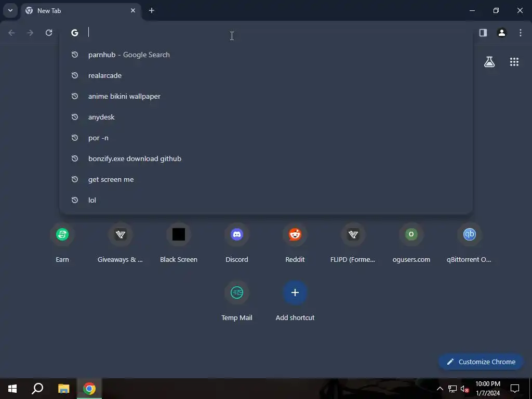Open the Giveaways & ... shortcut
The width and height of the screenshot is (532, 399).
pos(120,243)
